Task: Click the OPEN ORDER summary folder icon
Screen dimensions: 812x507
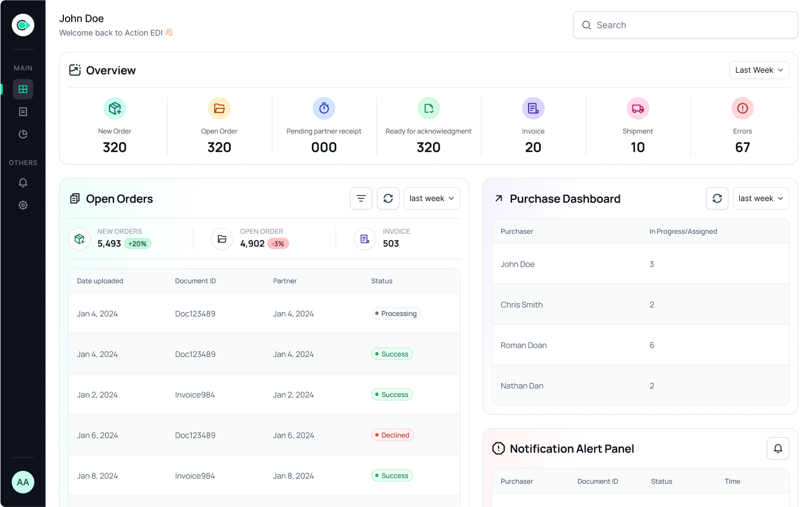Action: (x=222, y=239)
